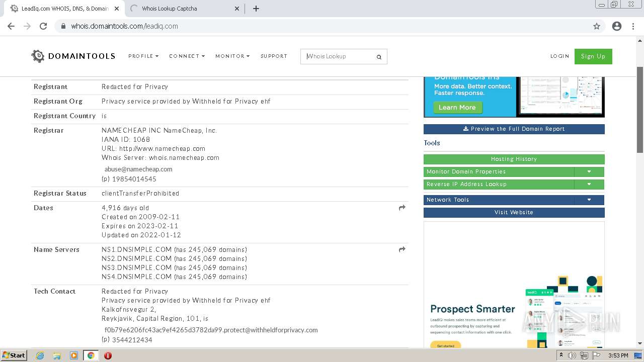Click the taskbar clock showing 3:53 PM
The width and height of the screenshot is (644, 362).
tap(618, 355)
